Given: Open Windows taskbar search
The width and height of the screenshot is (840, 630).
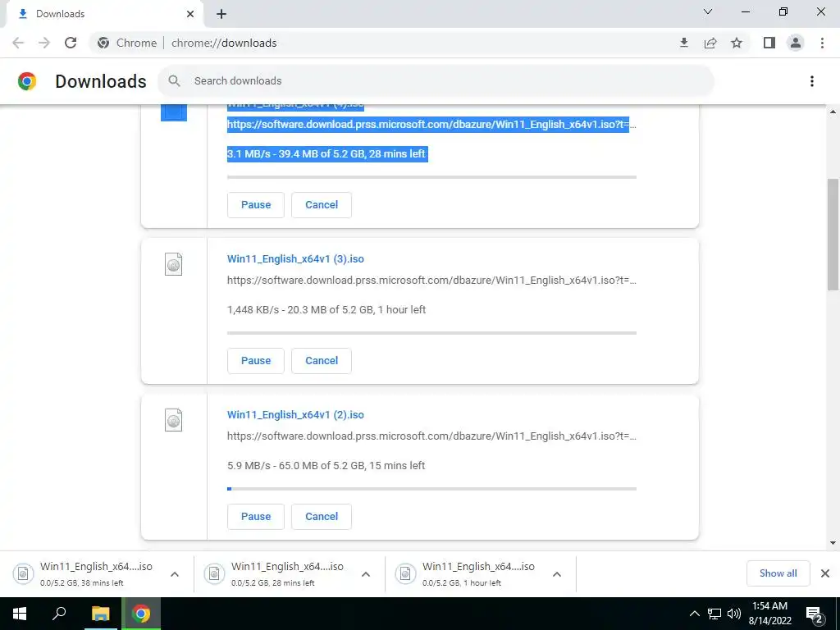Looking at the screenshot, I should point(59,614).
